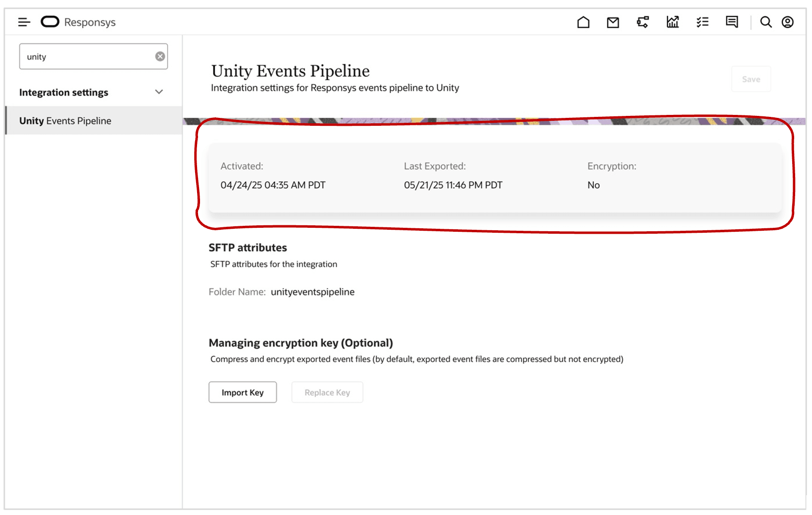This screenshot has width=812, height=515.
Task: Click the integration settings subtitle under page title
Action: 335,88
